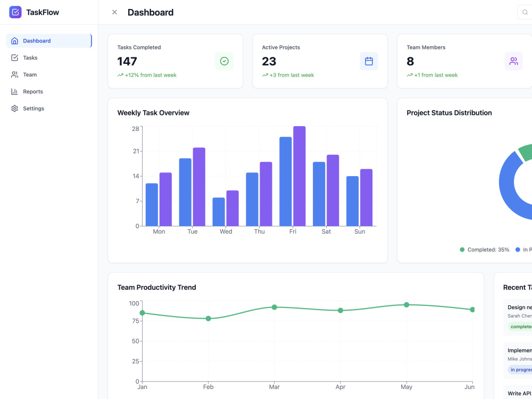Click the calendar icon in the Active Projects card
532x399 pixels.
click(x=369, y=61)
